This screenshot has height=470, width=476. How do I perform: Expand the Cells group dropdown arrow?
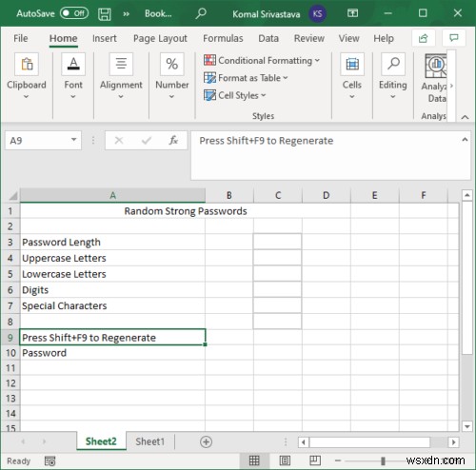coord(352,97)
